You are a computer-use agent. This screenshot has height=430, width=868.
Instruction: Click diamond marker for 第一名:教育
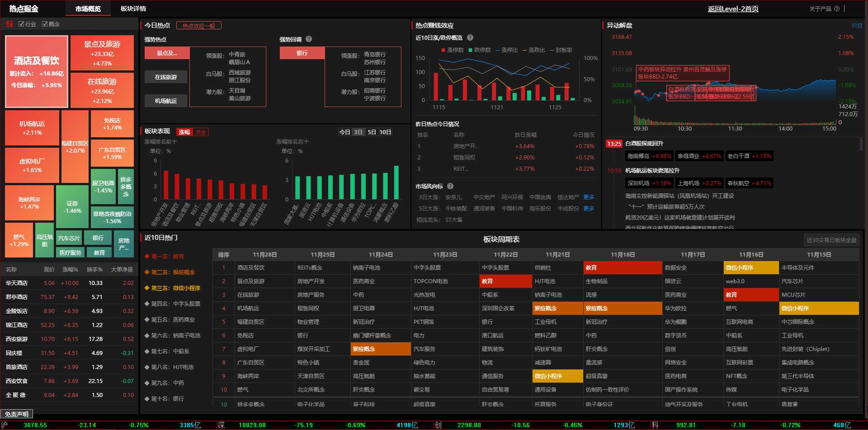coord(147,256)
